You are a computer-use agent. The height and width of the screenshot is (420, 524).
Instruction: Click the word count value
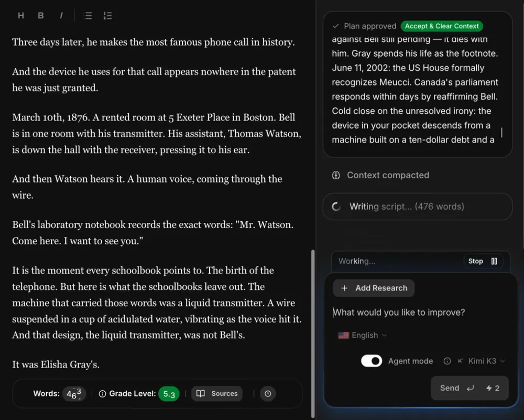point(74,394)
